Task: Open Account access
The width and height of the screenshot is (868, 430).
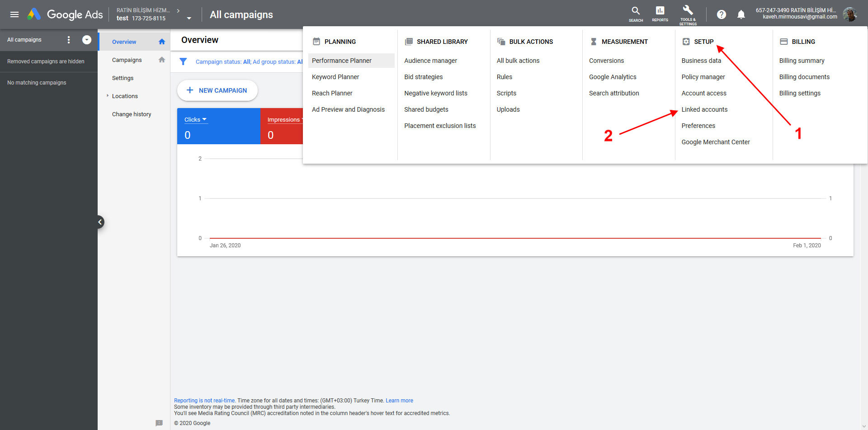Action: point(704,93)
